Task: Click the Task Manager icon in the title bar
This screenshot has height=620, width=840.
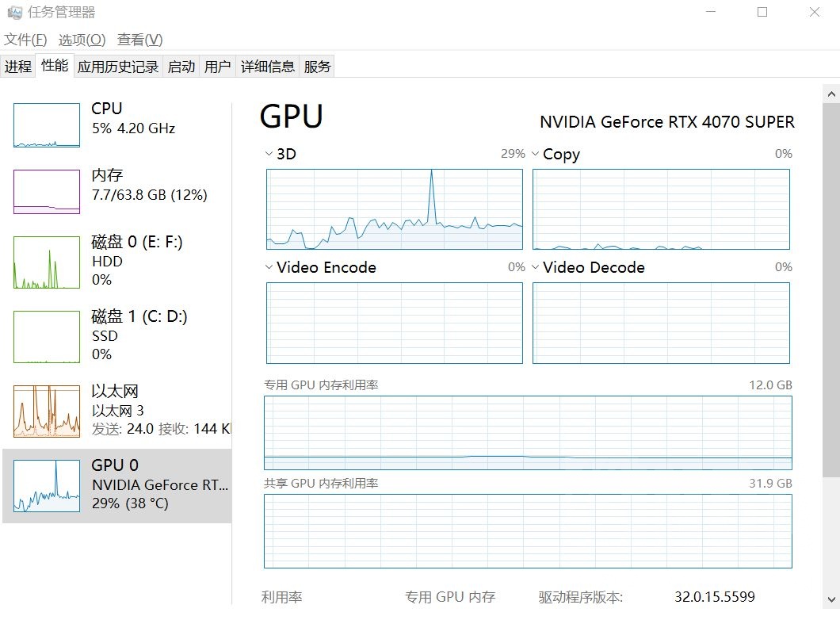Action: pos(14,12)
